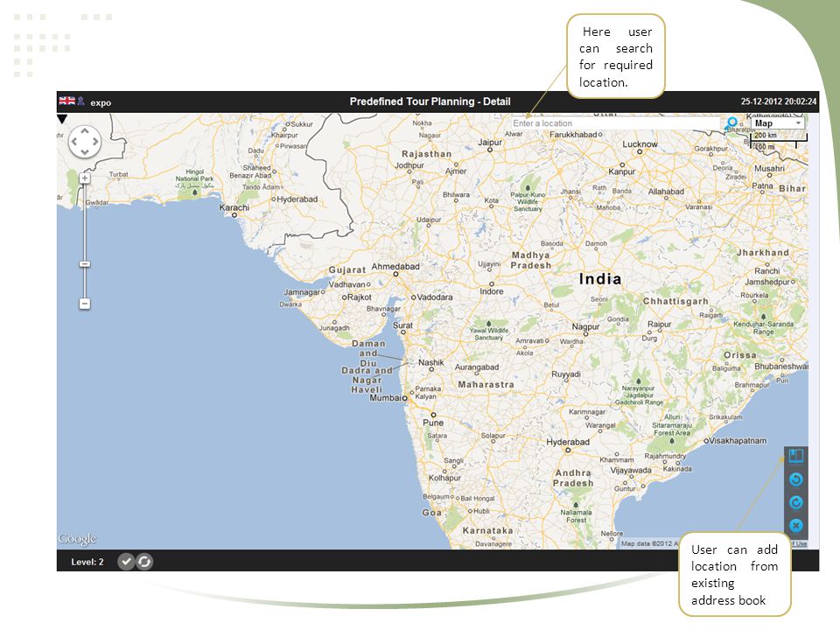Pan the map up with arrow

(85, 132)
